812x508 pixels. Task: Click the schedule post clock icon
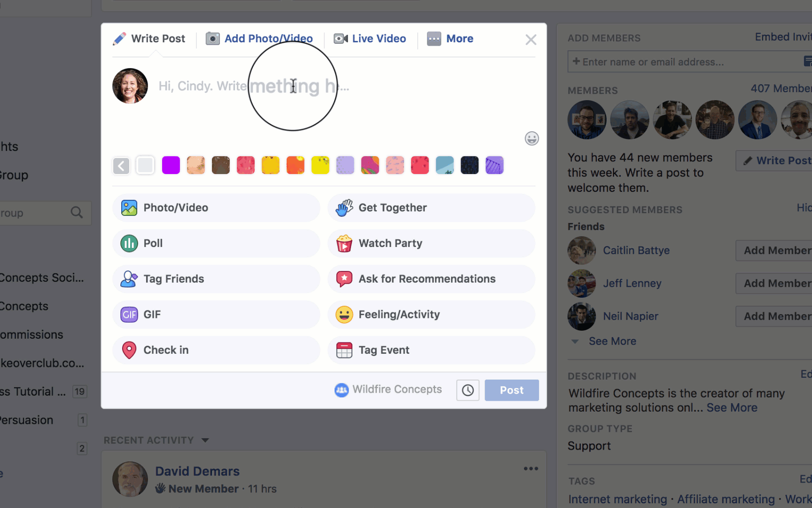point(468,390)
